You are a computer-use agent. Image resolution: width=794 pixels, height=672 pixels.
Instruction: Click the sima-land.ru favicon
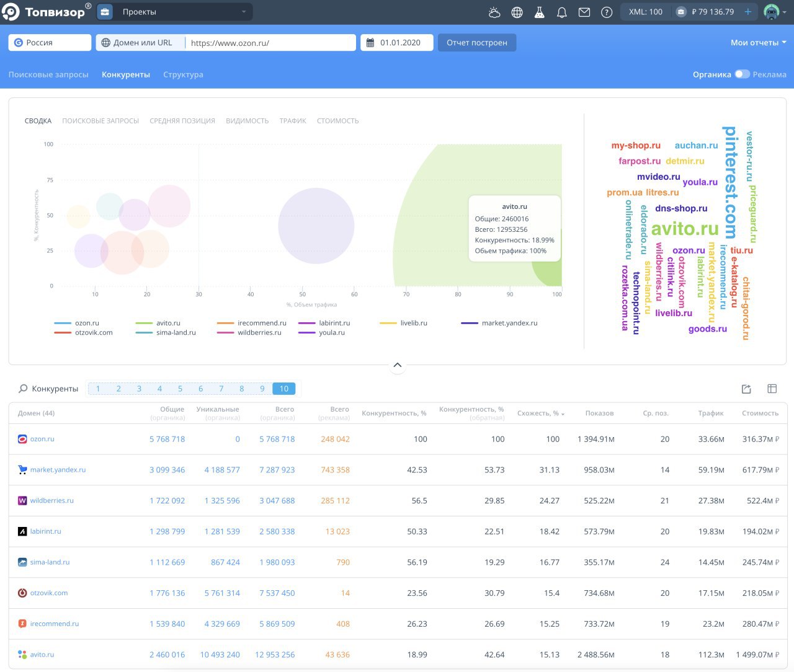coord(22,562)
